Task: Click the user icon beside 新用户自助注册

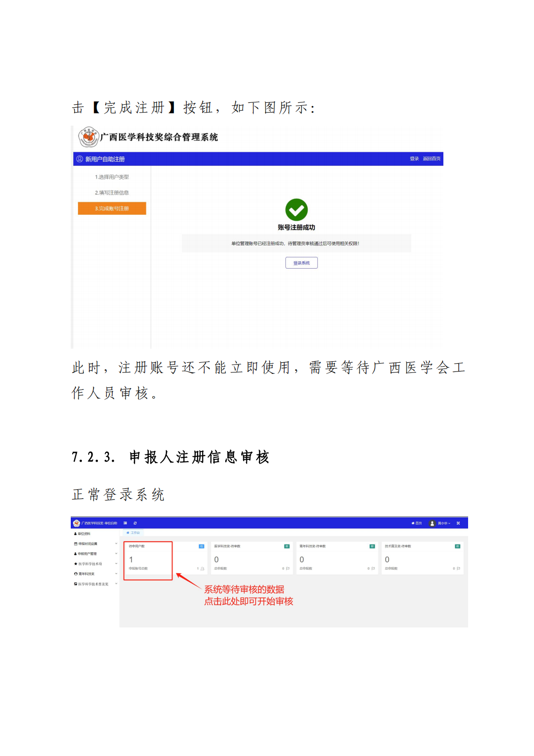Action: pyautogui.click(x=79, y=159)
